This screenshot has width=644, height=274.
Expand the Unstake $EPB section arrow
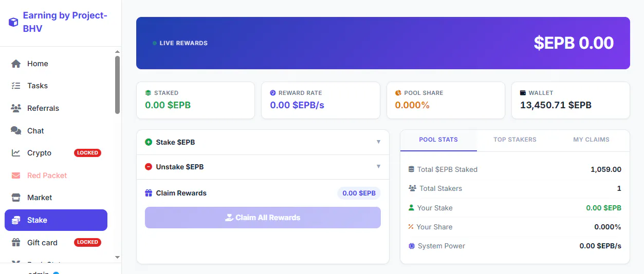(378, 166)
